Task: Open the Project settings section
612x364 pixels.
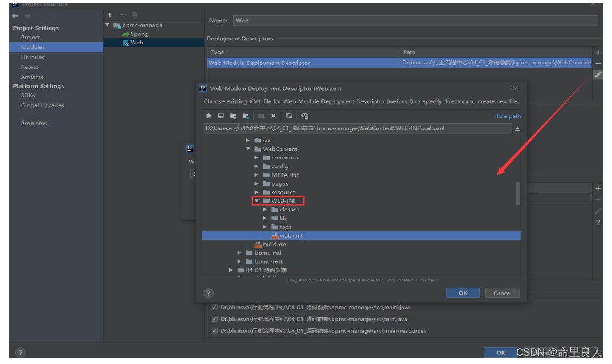Action: (30, 38)
